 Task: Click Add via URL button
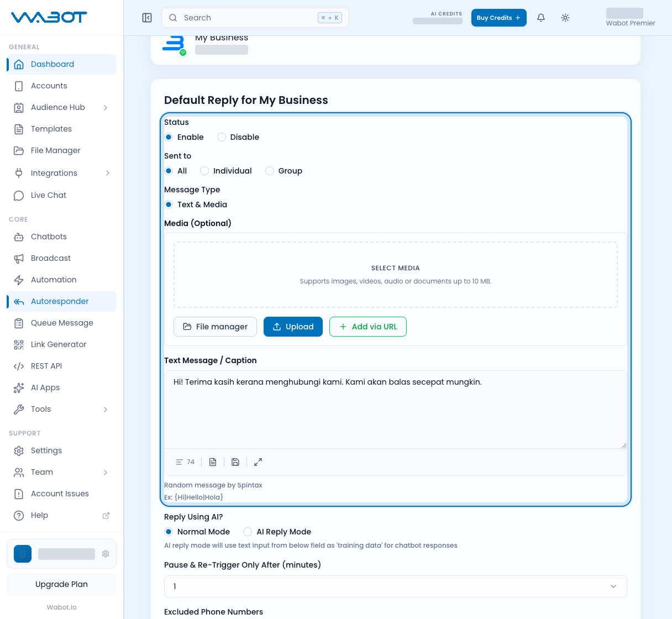click(368, 327)
